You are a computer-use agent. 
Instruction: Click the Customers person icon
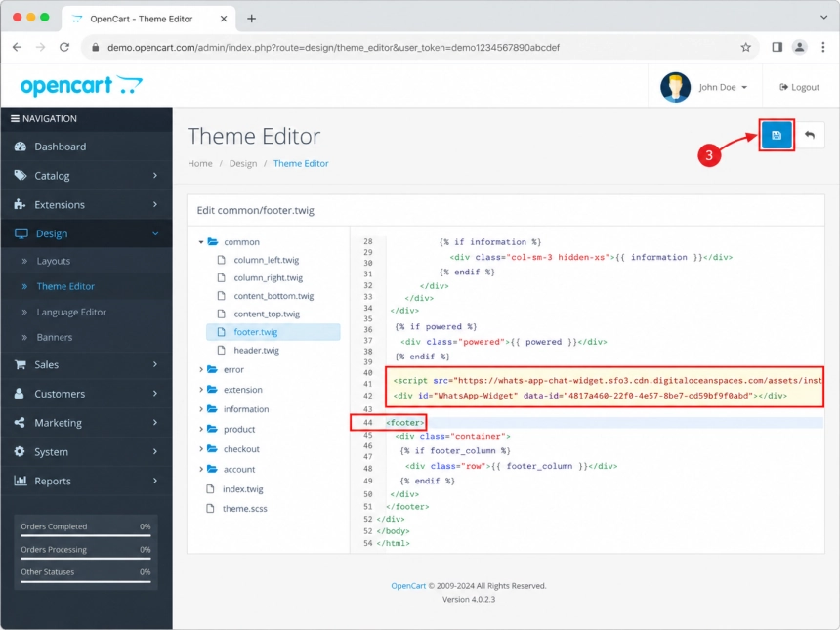click(20, 394)
